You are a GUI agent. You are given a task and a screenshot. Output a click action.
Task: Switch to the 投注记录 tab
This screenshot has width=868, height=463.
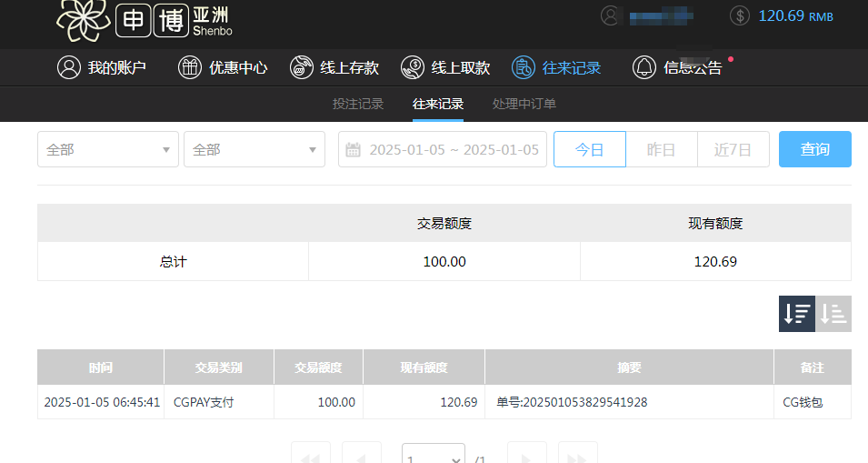click(358, 104)
